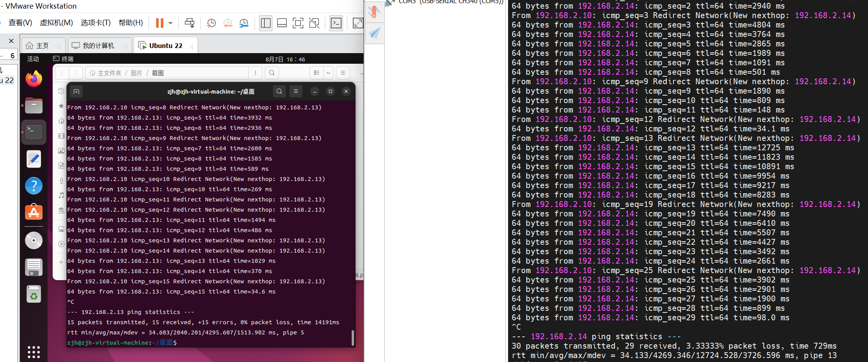This screenshot has height=362, width=868.
Task: Click 图片 in the Files path bar
Action: coord(136,73)
